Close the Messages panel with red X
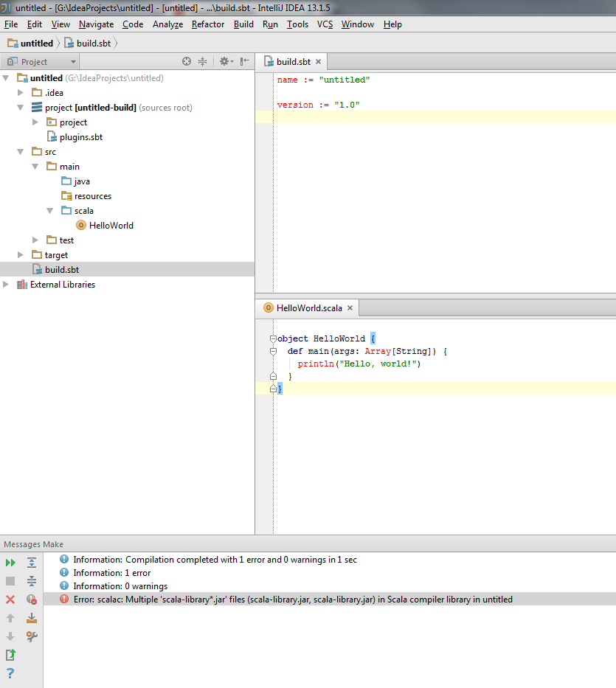Image resolution: width=616 pixels, height=688 pixels. click(x=10, y=600)
